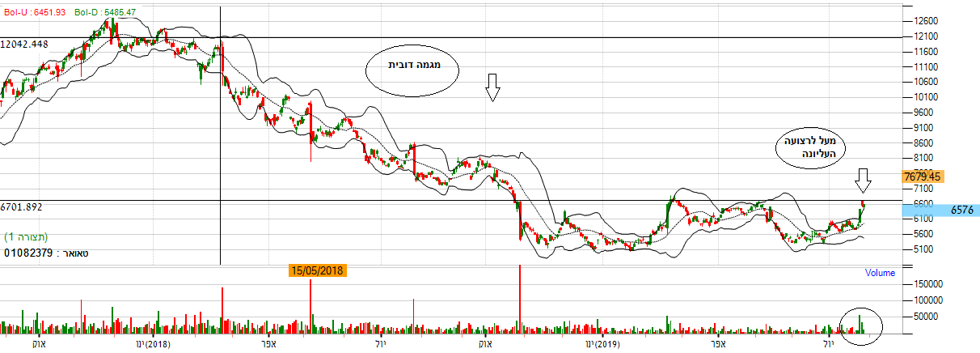This screenshot has width=980, height=353.
Task: Click the down arrow above the latest candle
Action: click(x=864, y=180)
